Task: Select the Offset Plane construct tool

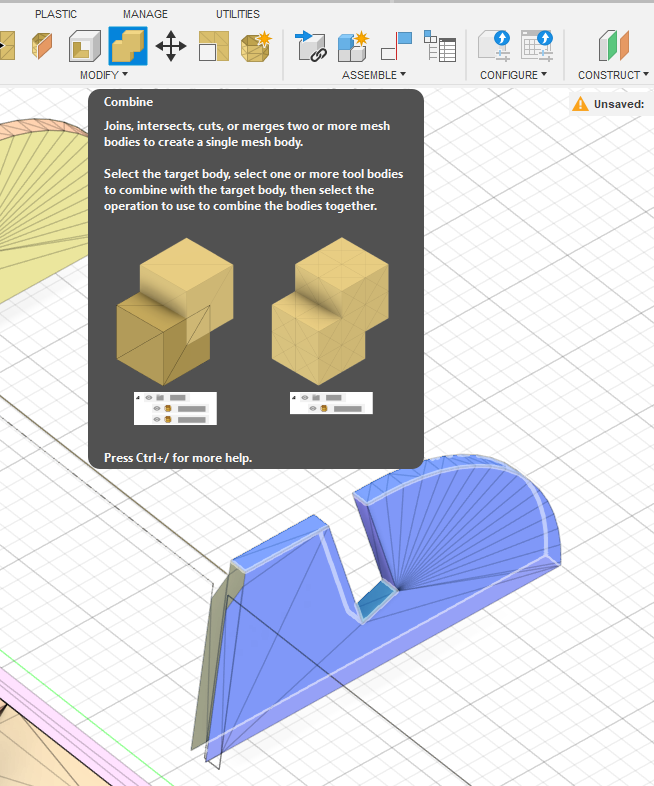Action: [614, 46]
